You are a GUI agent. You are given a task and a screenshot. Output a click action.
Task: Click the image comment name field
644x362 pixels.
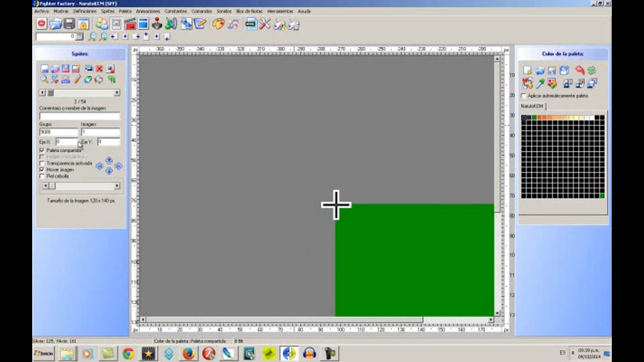pos(79,116)
